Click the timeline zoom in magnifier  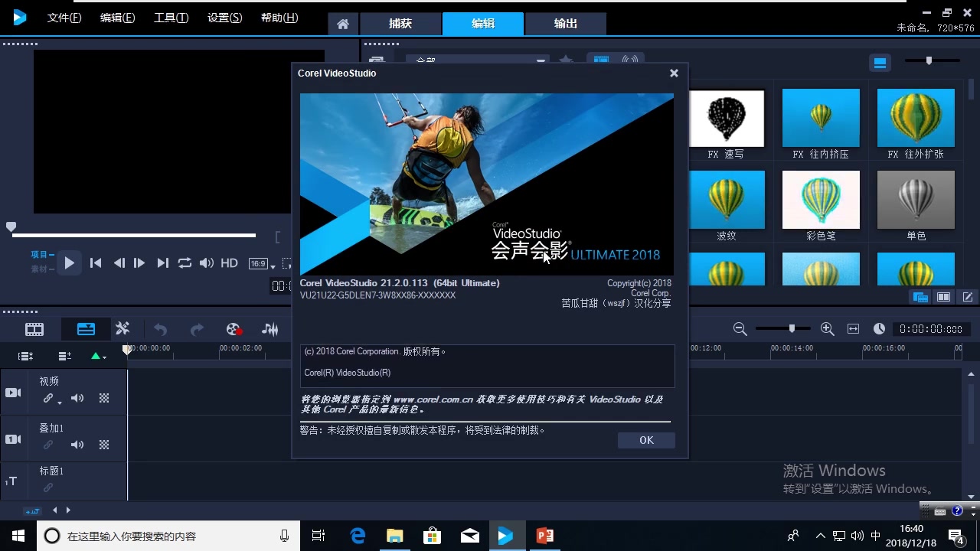click(x=827, y=329)
